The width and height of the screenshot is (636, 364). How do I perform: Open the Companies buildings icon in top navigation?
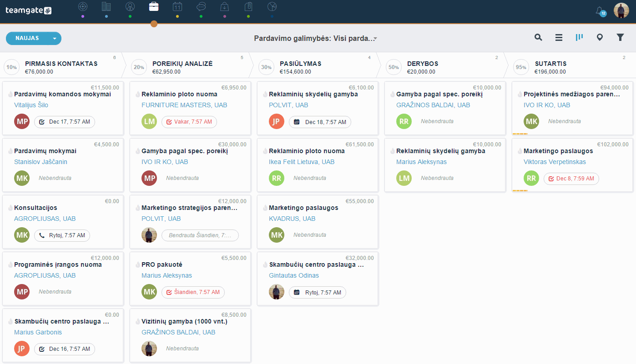[106, 6]
